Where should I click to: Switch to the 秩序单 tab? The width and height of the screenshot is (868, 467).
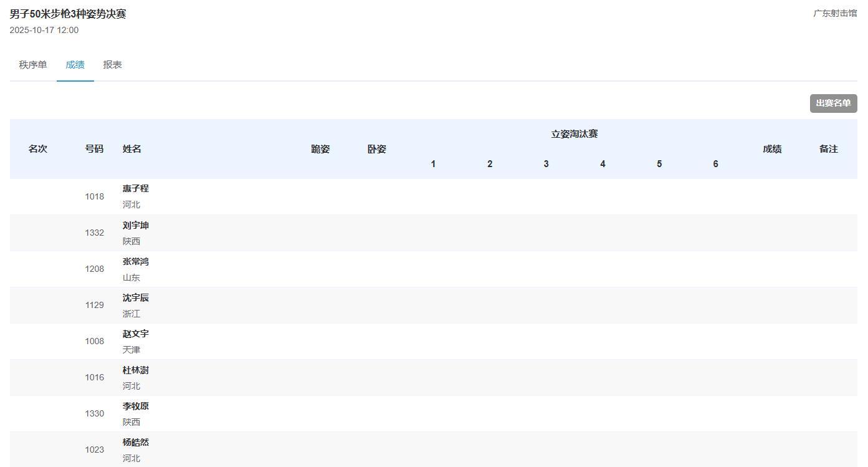coord(33,65)
